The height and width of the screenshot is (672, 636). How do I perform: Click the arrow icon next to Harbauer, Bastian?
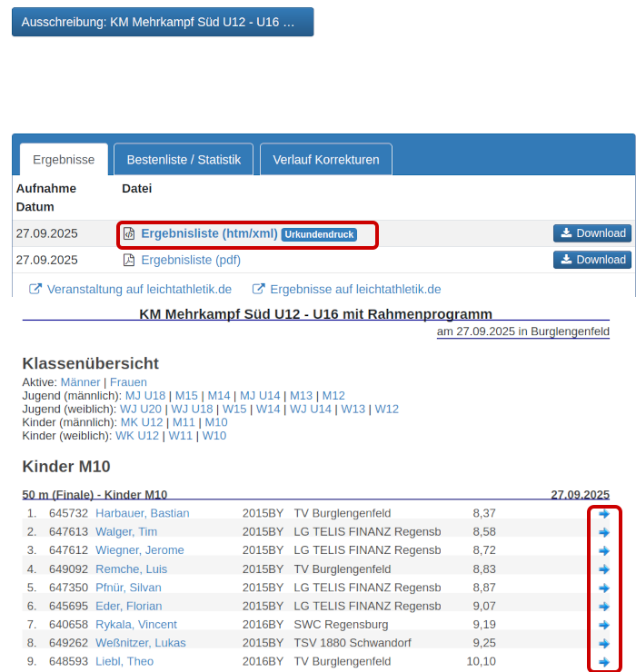[604, 514]
